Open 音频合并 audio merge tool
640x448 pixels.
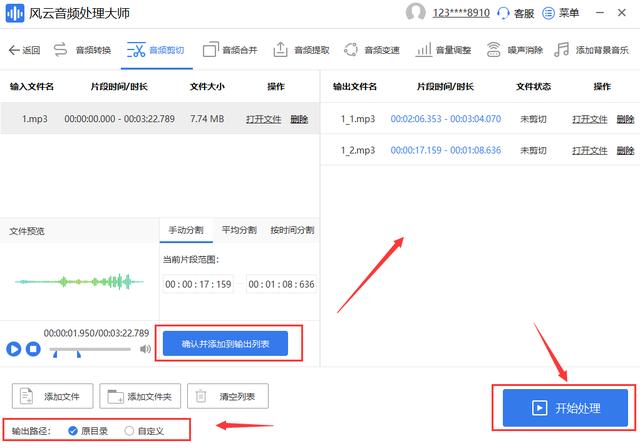[x=230, y=50]
